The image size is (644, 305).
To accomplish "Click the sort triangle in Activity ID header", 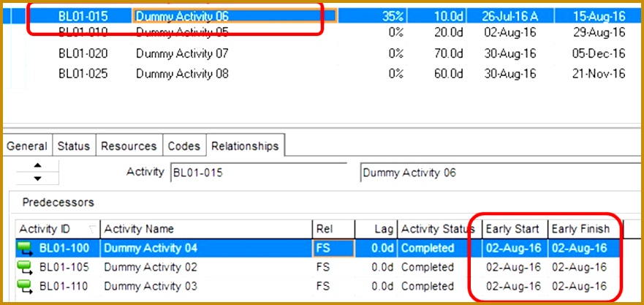I will 93,230.
